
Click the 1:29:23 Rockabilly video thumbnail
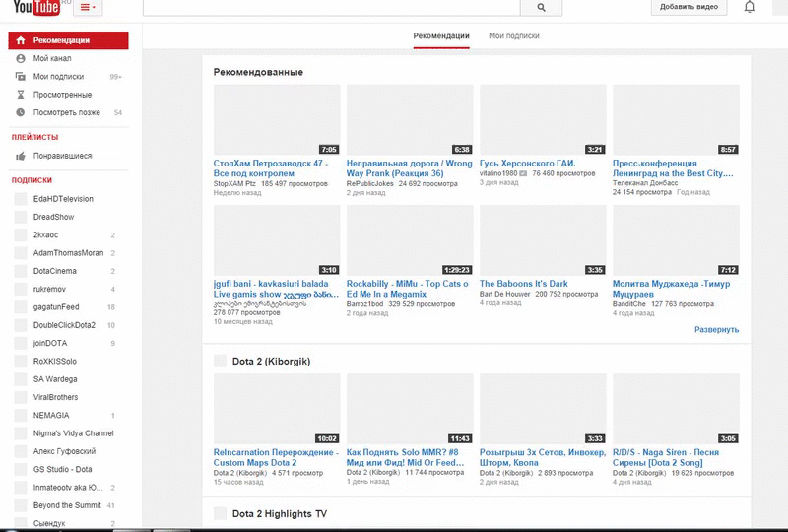[x=410, y=240]
